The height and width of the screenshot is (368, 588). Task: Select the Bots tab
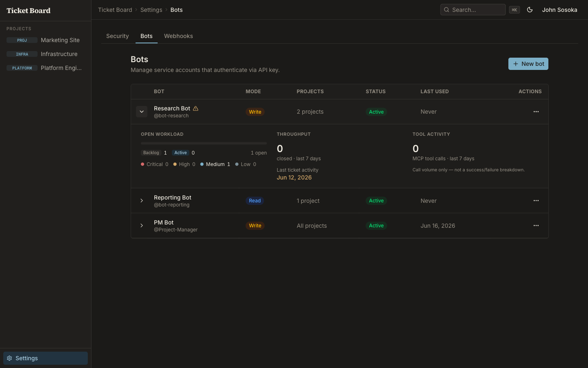pyautogui.click(x=147, y=36)
